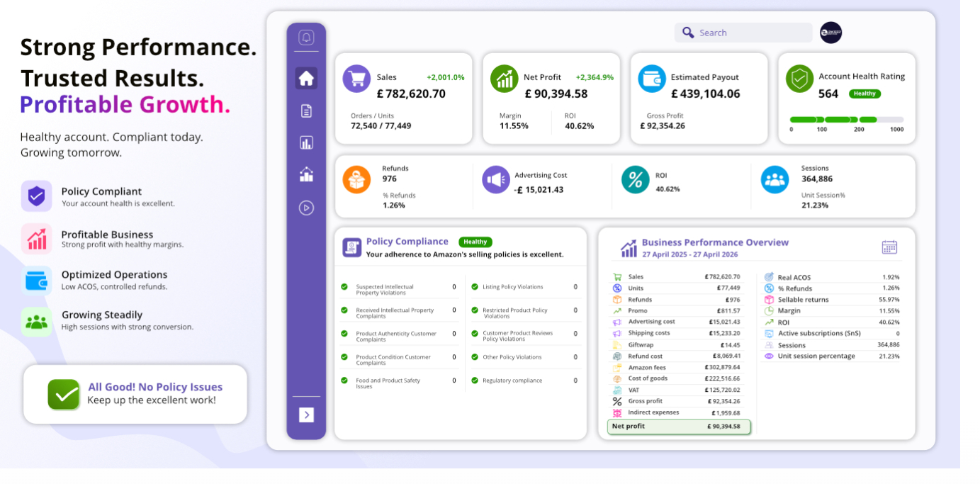Click the Refunds box icon
The width and height of the screenshot is (980, 484).
pyautogui.click(x=356, y=179)
